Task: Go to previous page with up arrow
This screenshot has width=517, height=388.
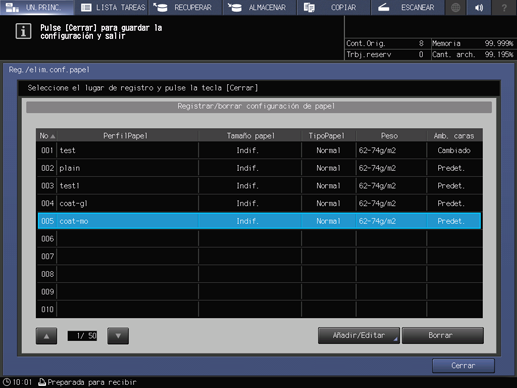Action: 46,336
